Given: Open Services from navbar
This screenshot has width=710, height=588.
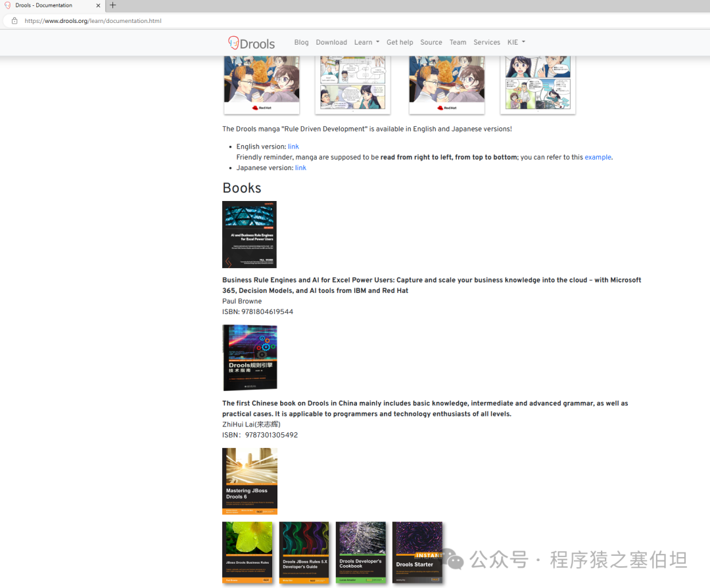Looking at the screenshot, I should pyautogui.click(x=486, y=42).
